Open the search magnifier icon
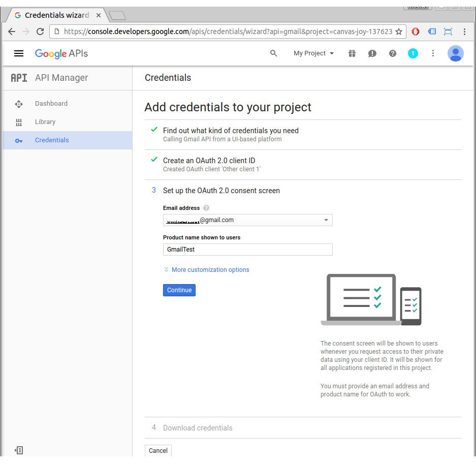The height and width of the screenshot is (463, 476). pos(273,53)
